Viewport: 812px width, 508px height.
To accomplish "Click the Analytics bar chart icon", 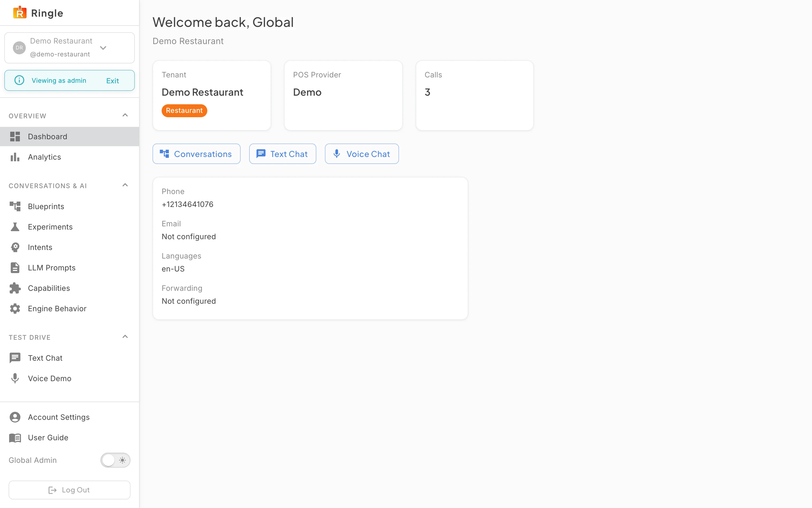I will click(15, 157).
